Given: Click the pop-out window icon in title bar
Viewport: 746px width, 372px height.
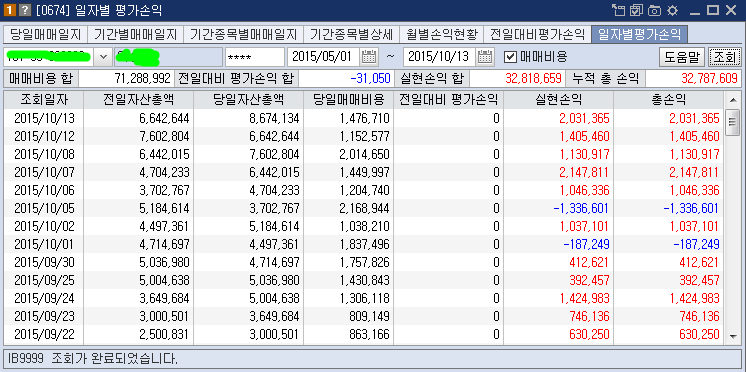Looking at the screenshot, I should point(618,10).
